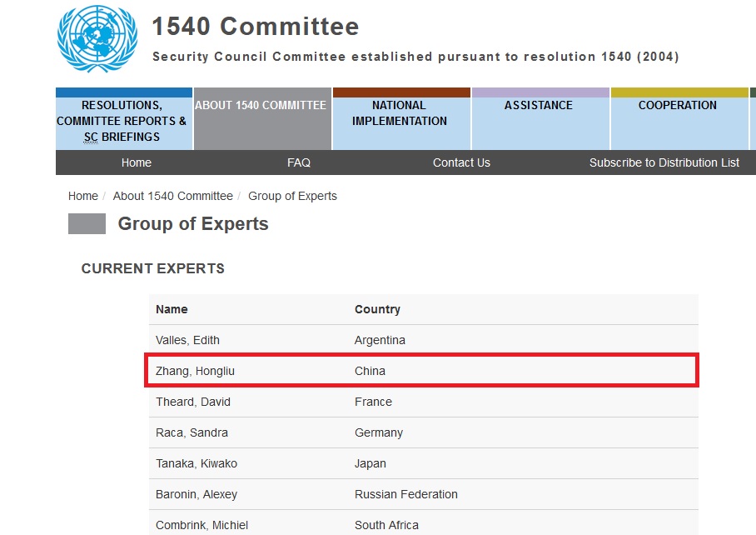Click the Country column header
The width and height of the screenshot is (756, 535).
pyautogui.click(x=377, y=309)
